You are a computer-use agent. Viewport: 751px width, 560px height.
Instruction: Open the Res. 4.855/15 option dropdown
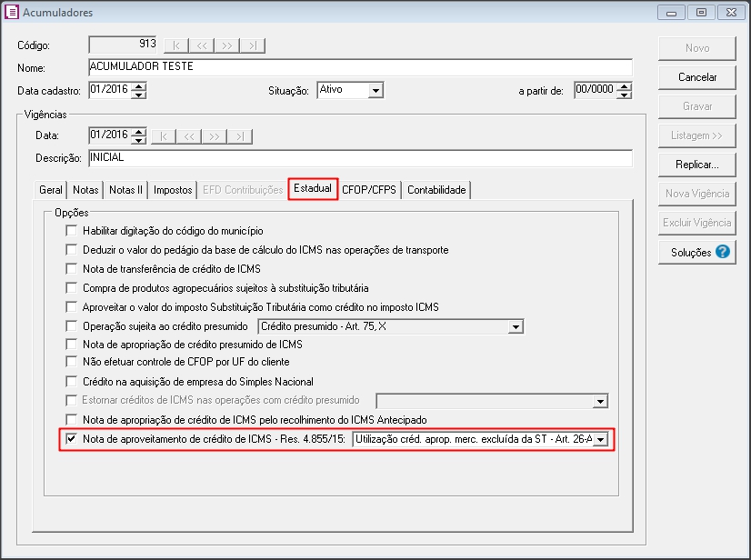[x=600, y=441]
